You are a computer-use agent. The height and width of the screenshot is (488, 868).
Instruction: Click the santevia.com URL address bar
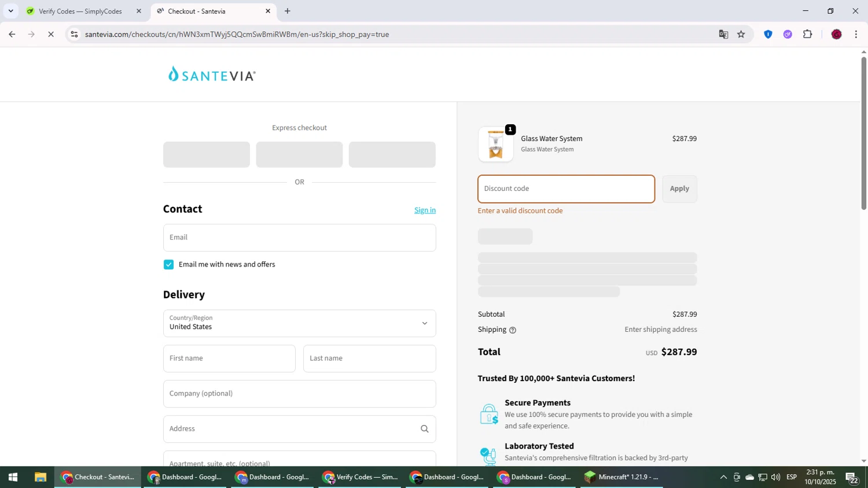(237, 34)
